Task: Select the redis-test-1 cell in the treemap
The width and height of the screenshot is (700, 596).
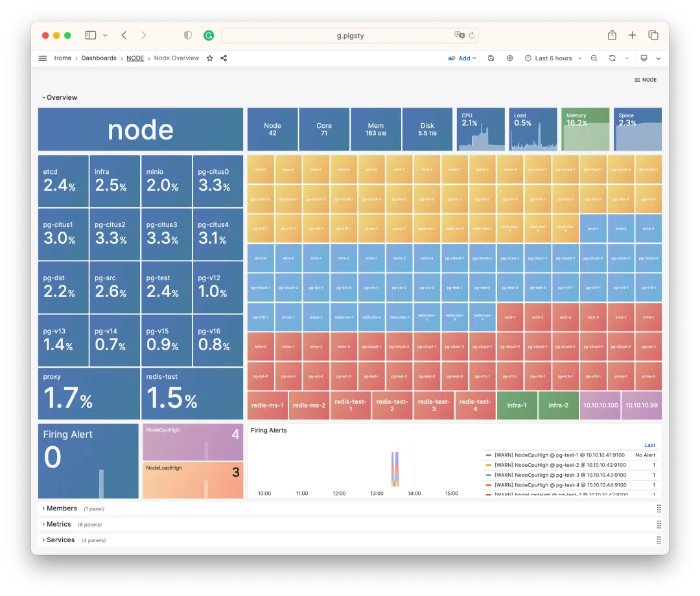Action: click(350, 405)
